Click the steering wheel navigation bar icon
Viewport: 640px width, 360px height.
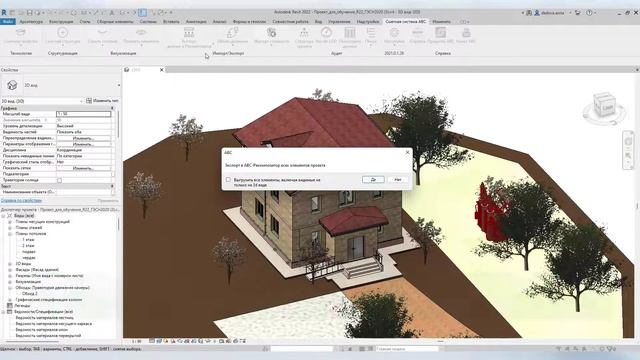click(x=628, y=142)
